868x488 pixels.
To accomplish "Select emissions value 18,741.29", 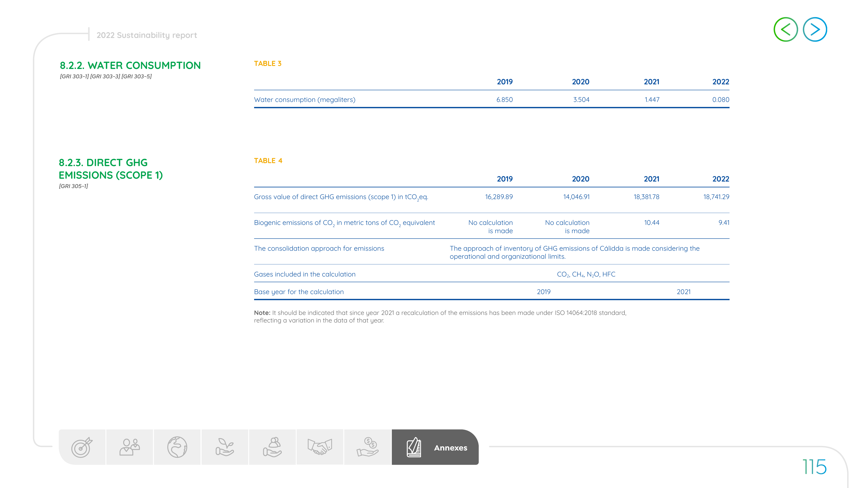I will [716, 197].
